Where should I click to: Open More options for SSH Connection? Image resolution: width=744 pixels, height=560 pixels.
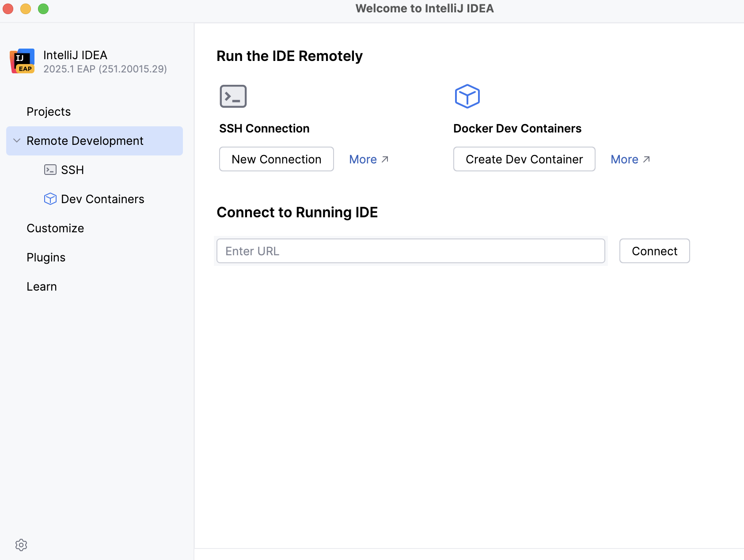point(362,159)
